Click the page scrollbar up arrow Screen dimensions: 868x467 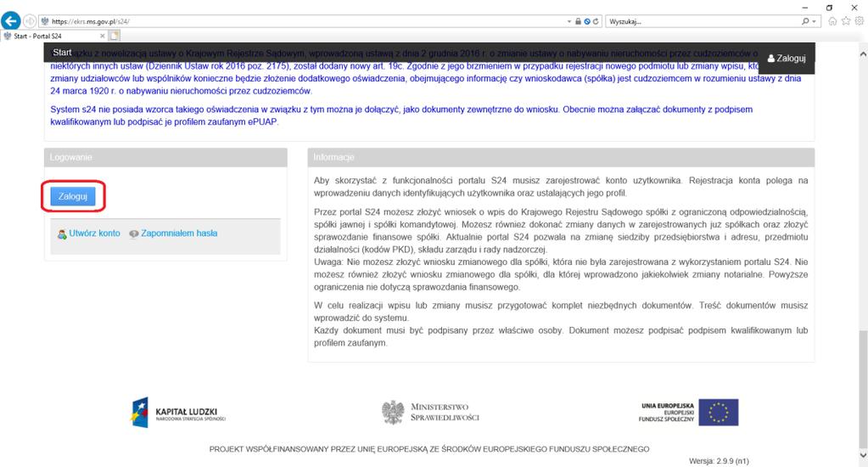pyautogui.click(x=863, y=54)
